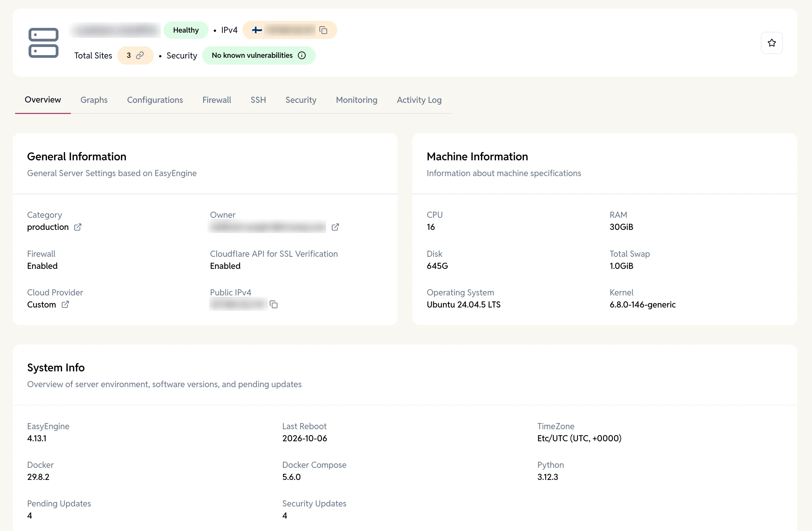
Task: Open the Total Sites link badge showing 3
Action: pos(135,55)
